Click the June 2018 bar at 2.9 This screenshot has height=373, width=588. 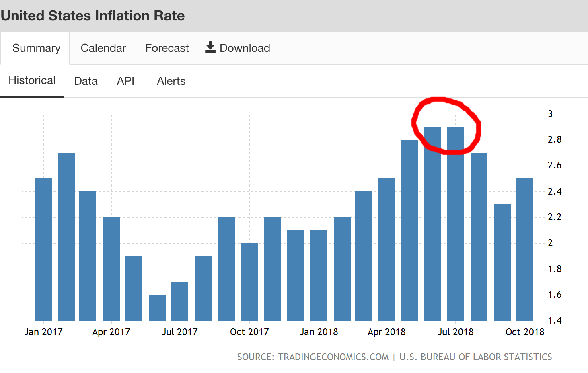pos(433,224)
